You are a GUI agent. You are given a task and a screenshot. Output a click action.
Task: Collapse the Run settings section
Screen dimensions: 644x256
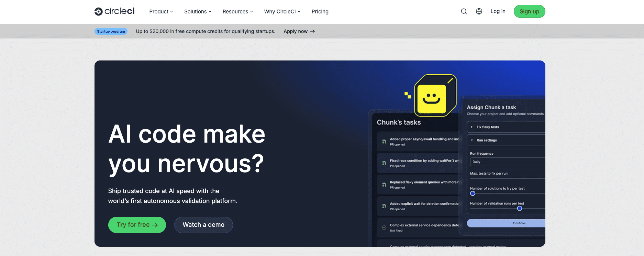click(x=506, y=140)
